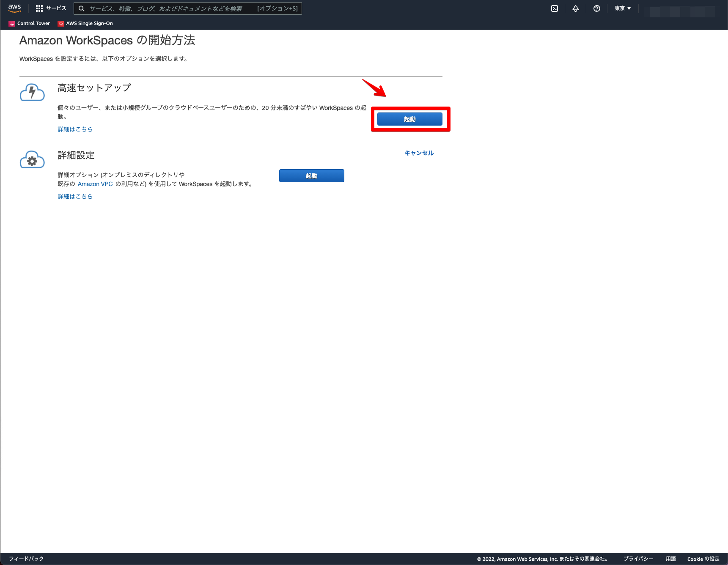The width and height of the screenshot is (728, 565).
Task: Select AWS Single Sign-On in the favorites bar
Action: pyautogui.click(x=89, y=23)
